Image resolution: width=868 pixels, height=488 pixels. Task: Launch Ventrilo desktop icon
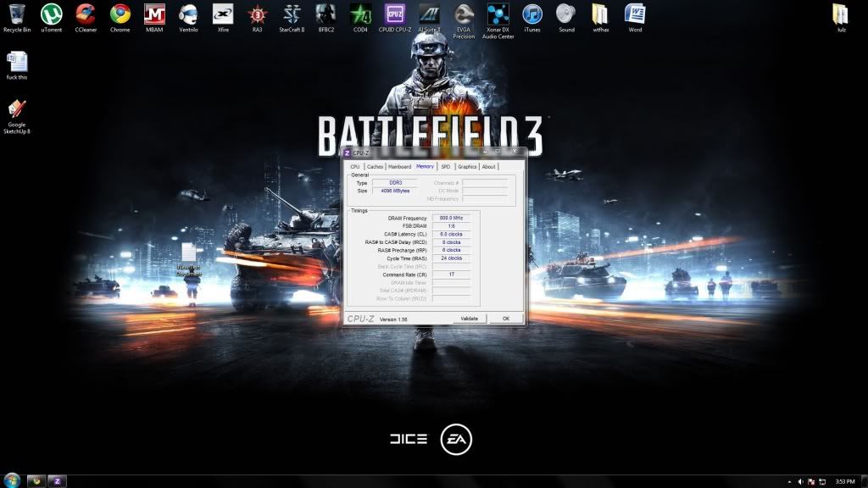tap(188, 18)
